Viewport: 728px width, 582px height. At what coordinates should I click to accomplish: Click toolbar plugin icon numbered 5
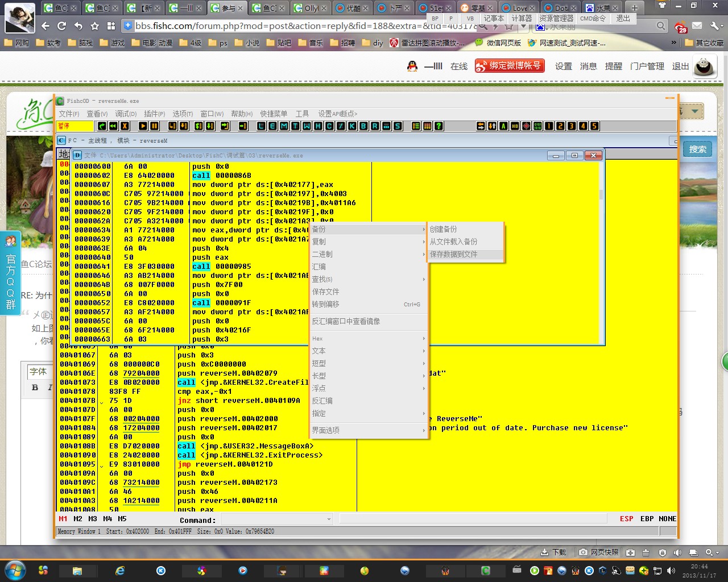[594, 126]
